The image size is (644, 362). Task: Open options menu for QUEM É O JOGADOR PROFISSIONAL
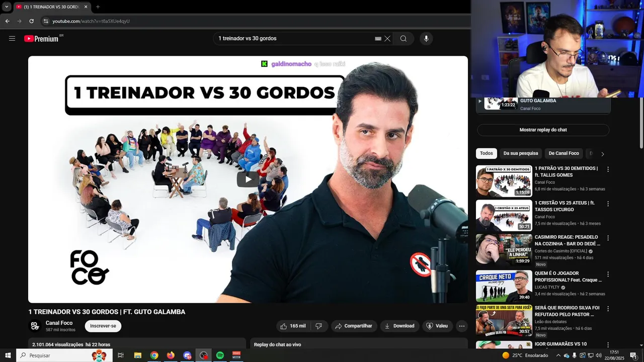[608, 275]
